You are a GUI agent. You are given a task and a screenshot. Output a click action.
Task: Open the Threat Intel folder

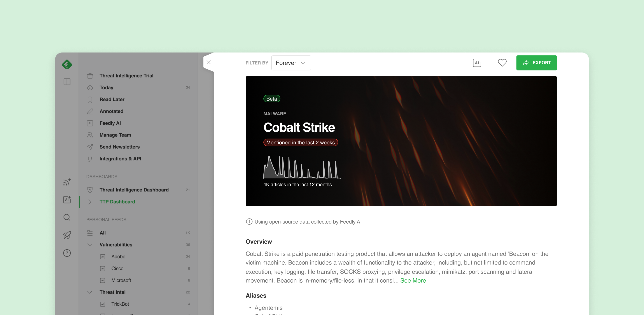[112, 292]
